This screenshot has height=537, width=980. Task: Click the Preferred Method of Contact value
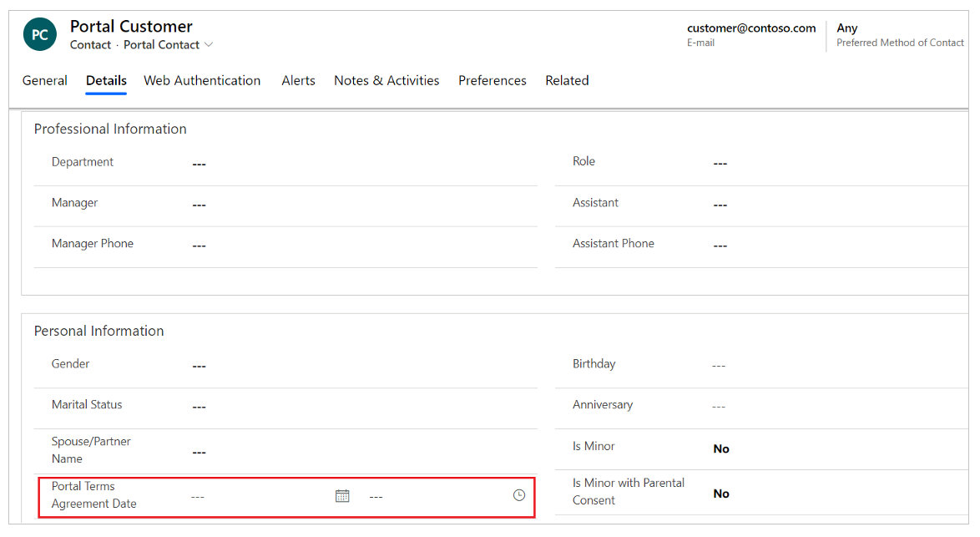[847, 28]
